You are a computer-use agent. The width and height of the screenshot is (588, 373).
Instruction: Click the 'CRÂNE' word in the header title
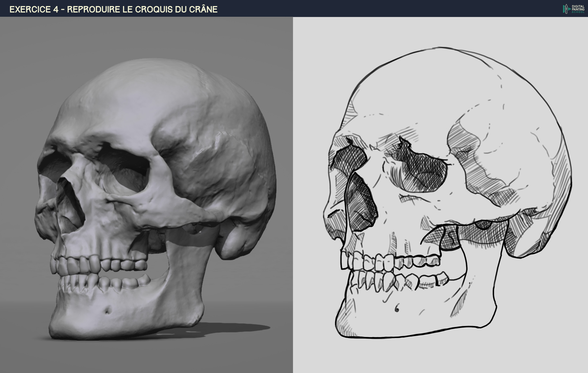click(203, 9)
